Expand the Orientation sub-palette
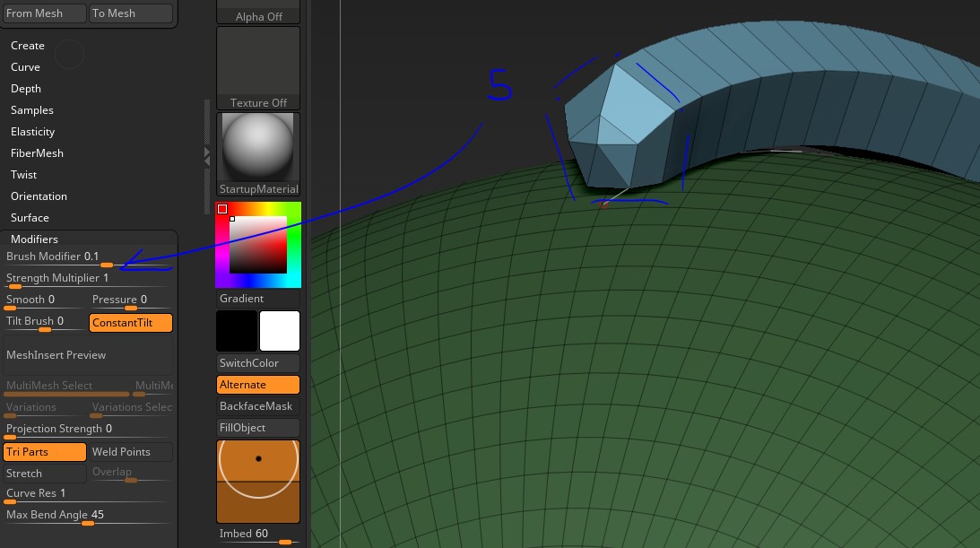Image resolution: width=980 pixels, height=548 pixels. click(x=39, y=196)
